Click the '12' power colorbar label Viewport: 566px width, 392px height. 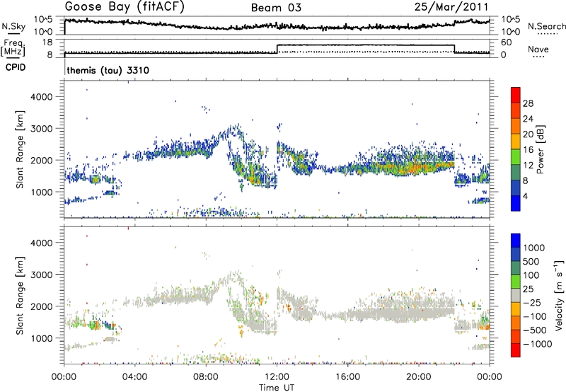[528, 166]
